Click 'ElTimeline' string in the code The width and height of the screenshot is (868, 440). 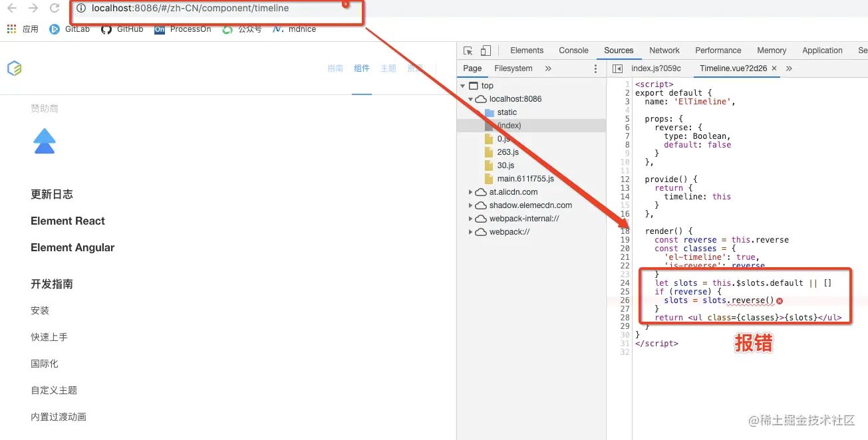(701, 102)
